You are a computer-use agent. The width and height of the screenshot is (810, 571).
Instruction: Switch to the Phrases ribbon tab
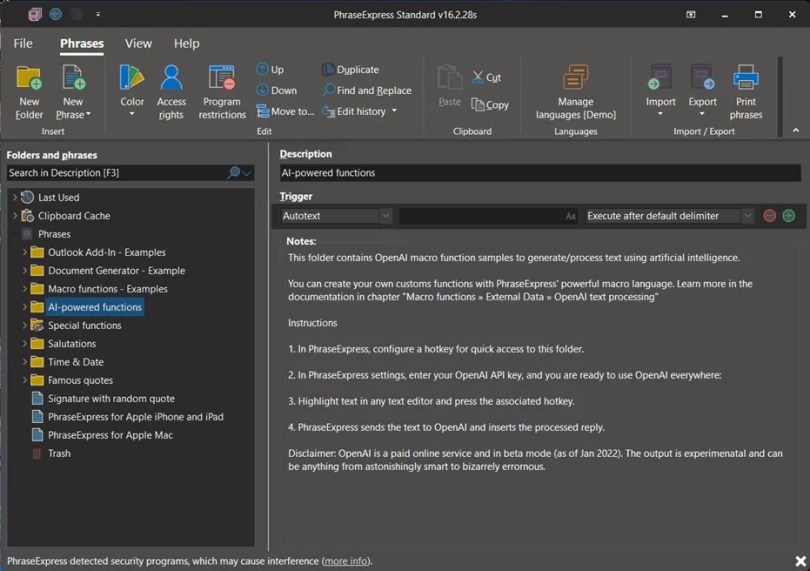coord(82,43)
